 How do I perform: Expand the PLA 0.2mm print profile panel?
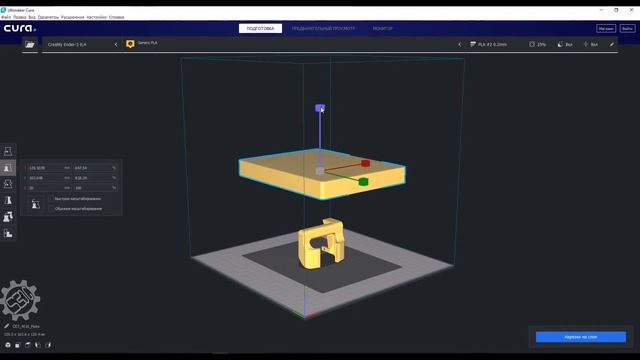(542, 44)
